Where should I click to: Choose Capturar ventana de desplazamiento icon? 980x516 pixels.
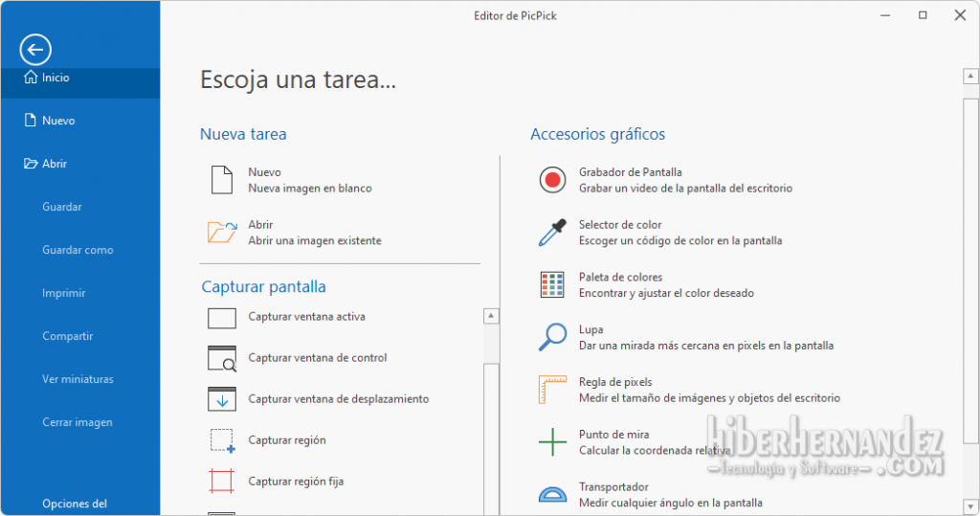tap(222, 399)
